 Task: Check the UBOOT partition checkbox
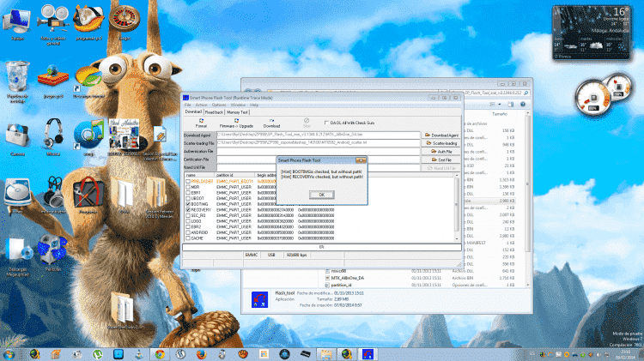188,198
